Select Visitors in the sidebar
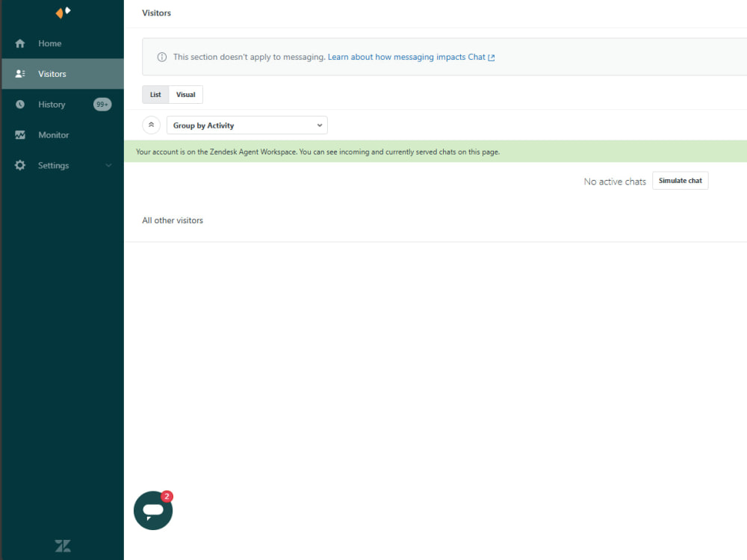747x560 pixels. click(x=63, y=74)
